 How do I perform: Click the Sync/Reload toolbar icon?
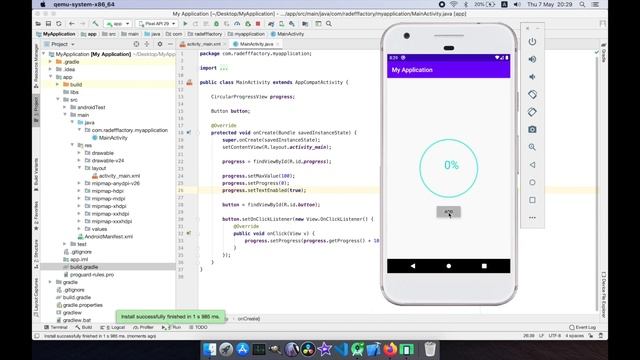(x=59, y=24)
